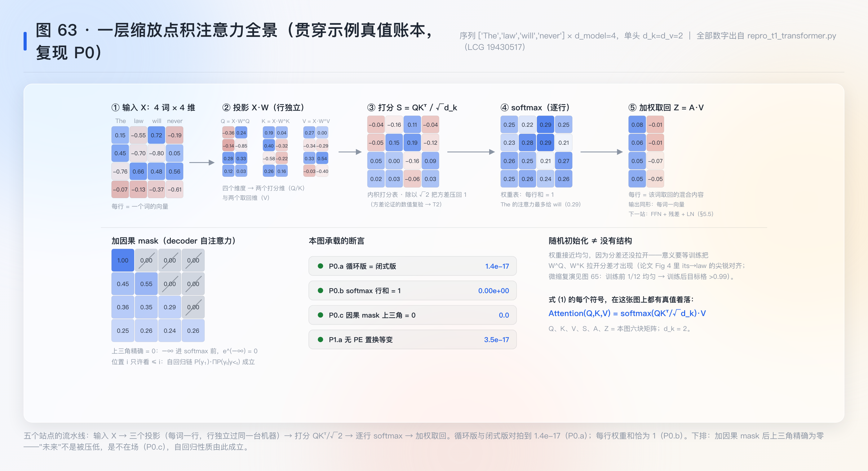Select the −0.06 cell in score matrix S
Screen dimensions: 868x471
tap(412, 179)
